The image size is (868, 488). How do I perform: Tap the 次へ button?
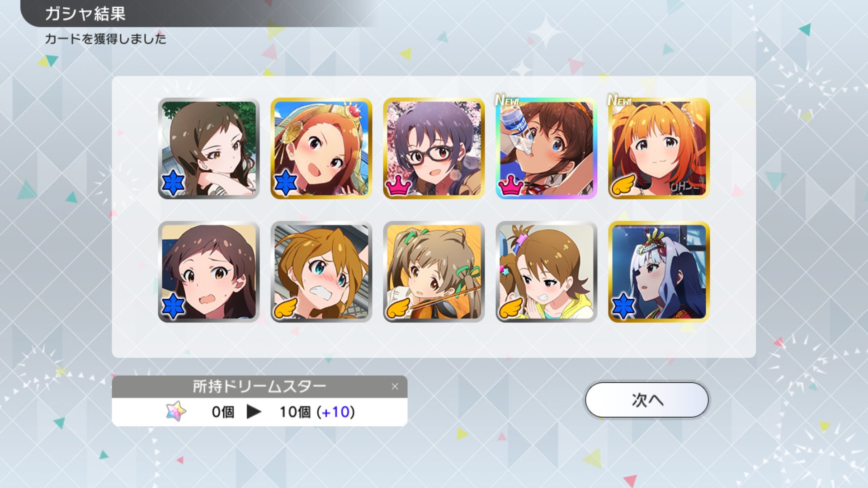pos(646,400)
